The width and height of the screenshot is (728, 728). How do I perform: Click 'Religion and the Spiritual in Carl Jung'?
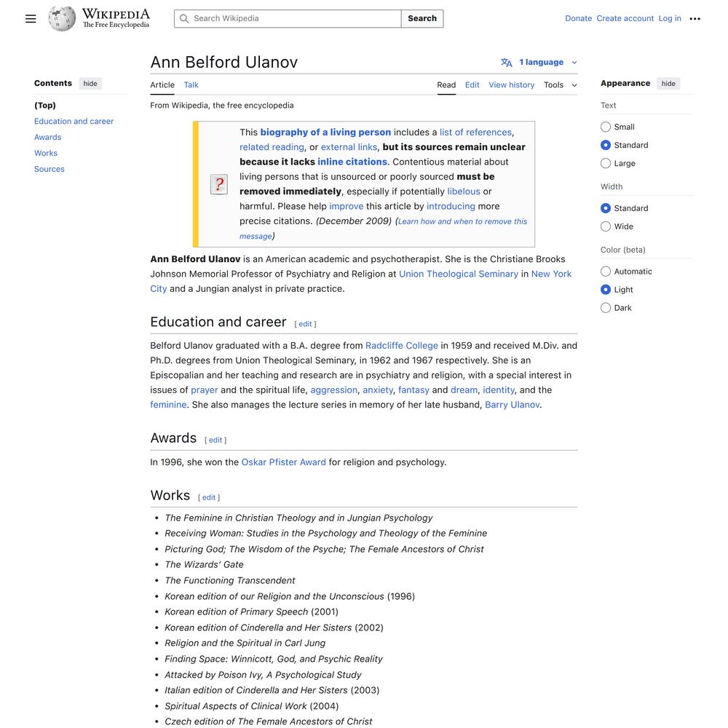click(245, 644)
